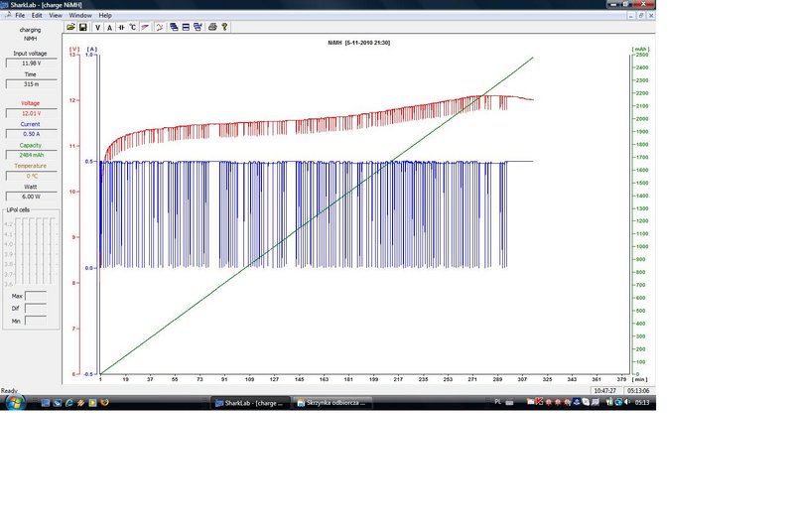Open the View menu
This screenshot has height=532, width=794.
click(56, 16)
